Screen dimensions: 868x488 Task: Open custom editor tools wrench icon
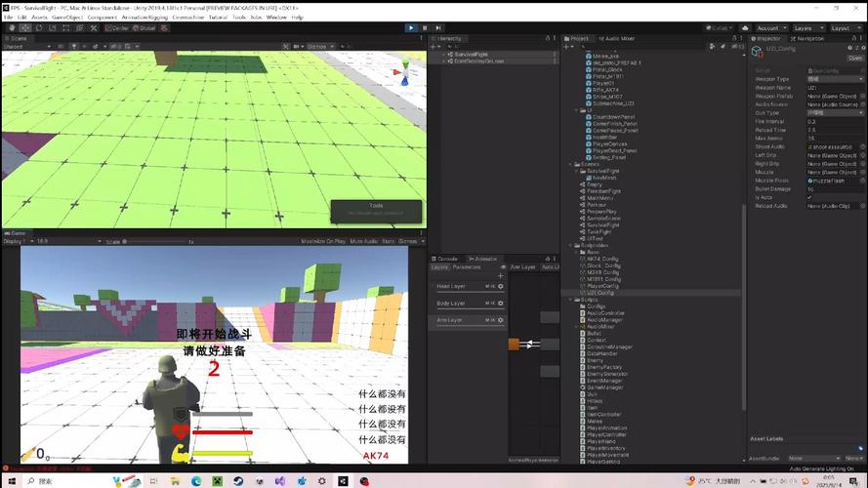[94, 27]
